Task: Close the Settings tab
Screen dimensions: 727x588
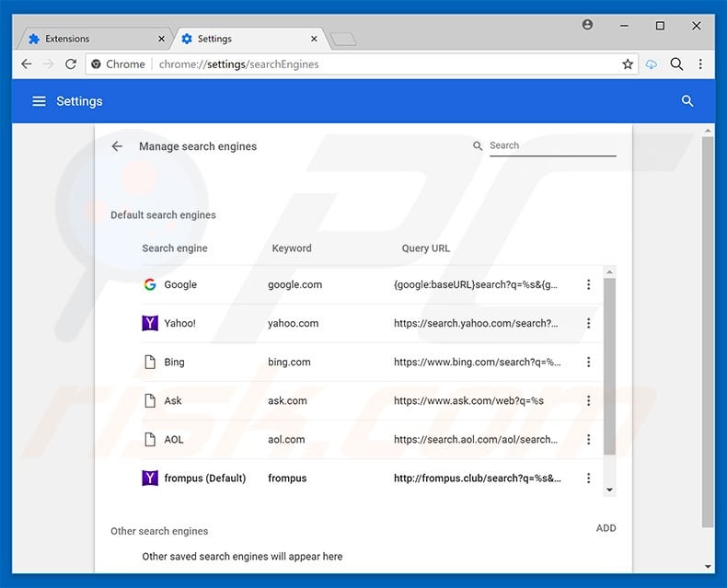Action: (x=314, y=39)
